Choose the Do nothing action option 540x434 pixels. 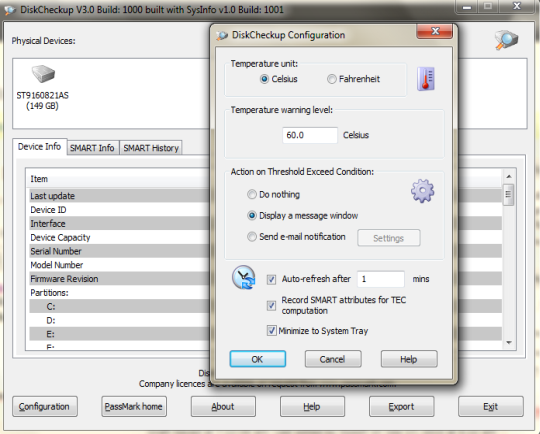click(x=252, y=195)
